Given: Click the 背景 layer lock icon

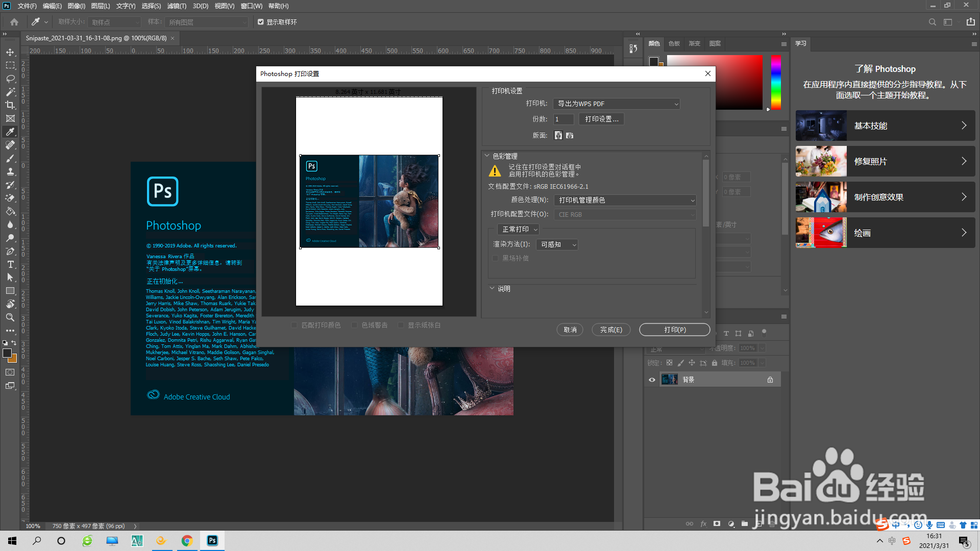Looking at the screenshot, I should point(770,380).
